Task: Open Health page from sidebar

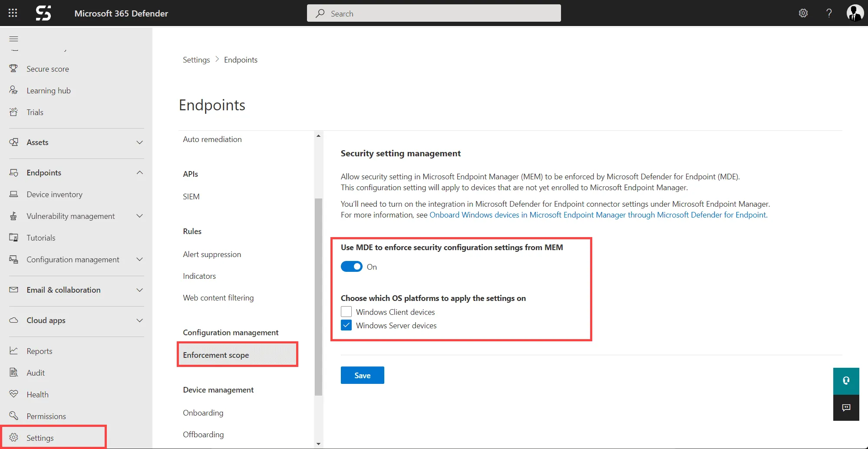Action: [x=37, y=394]
